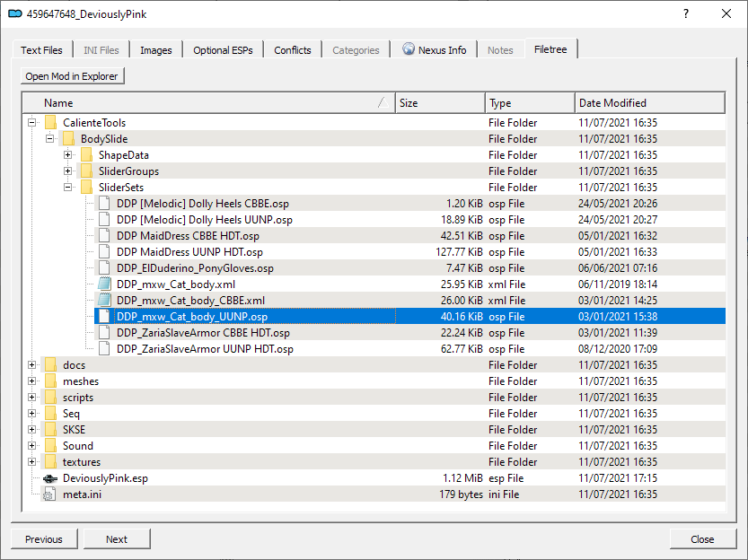Go to the Previous mod
The image size is (748, 560).
pyautogui.click(x=44, y=539)
